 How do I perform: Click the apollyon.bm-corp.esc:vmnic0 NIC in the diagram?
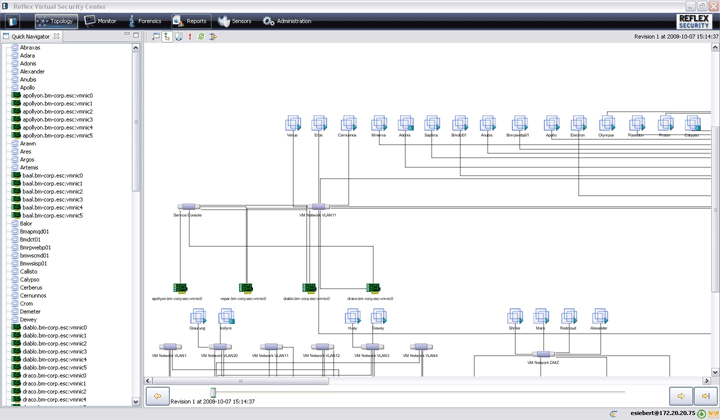180,289
